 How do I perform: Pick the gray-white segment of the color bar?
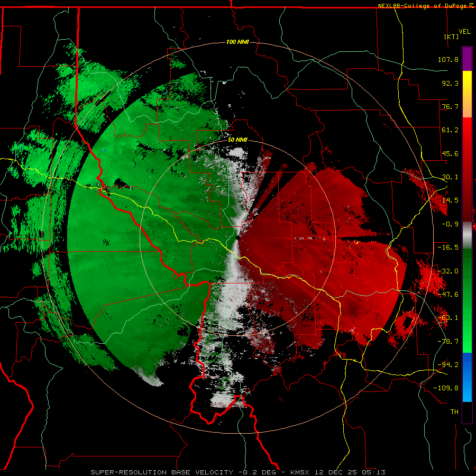tap(467, 235)
